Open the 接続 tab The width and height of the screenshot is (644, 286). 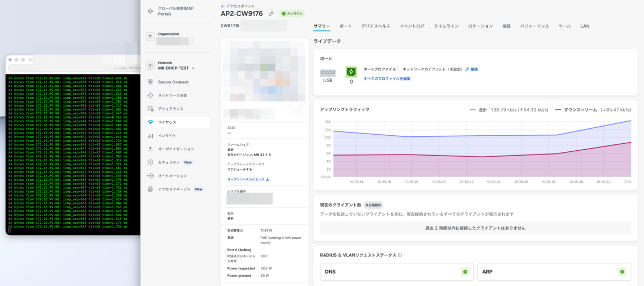pyautogui.click(x=507, y=26)
